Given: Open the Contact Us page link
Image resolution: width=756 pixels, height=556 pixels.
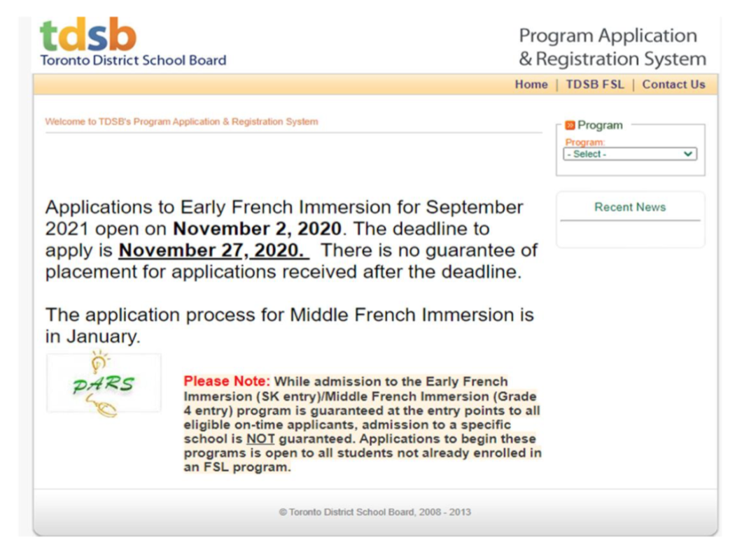Looking at the screenshot, I should [673, 85].
